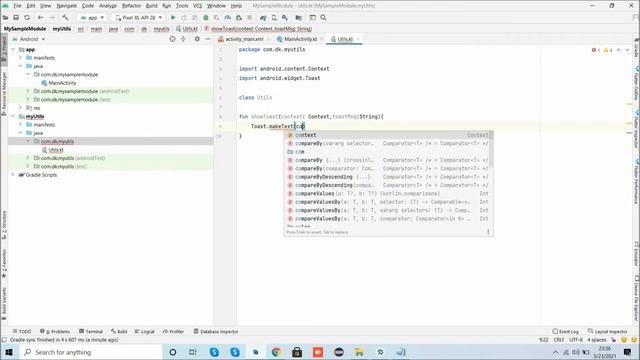640x360 pixels.
Task: Open the AVD Manager device icon
Action: 274,18
